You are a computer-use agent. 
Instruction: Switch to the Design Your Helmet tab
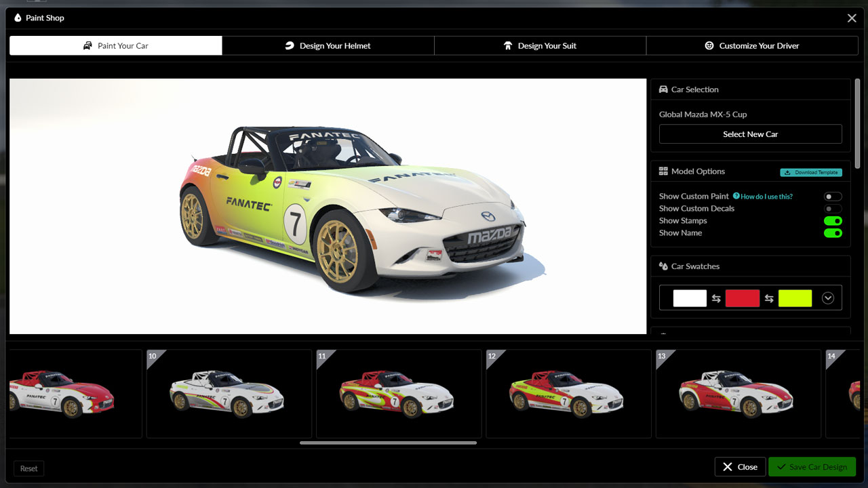[329, 45]
